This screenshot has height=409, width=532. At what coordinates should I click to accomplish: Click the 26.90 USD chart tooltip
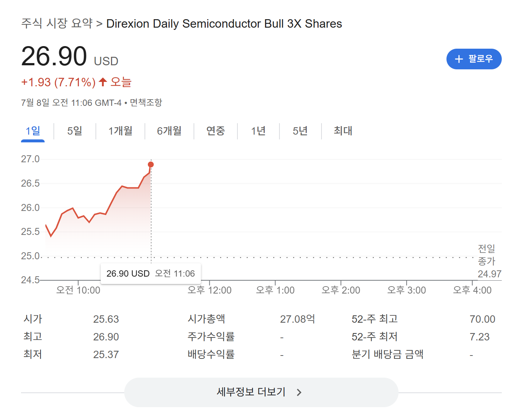click(x=150, y=274)
